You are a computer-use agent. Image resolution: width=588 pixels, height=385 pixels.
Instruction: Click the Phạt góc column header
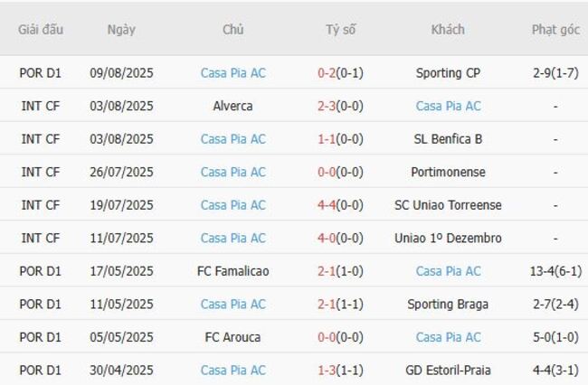click(x=555, y=30)
